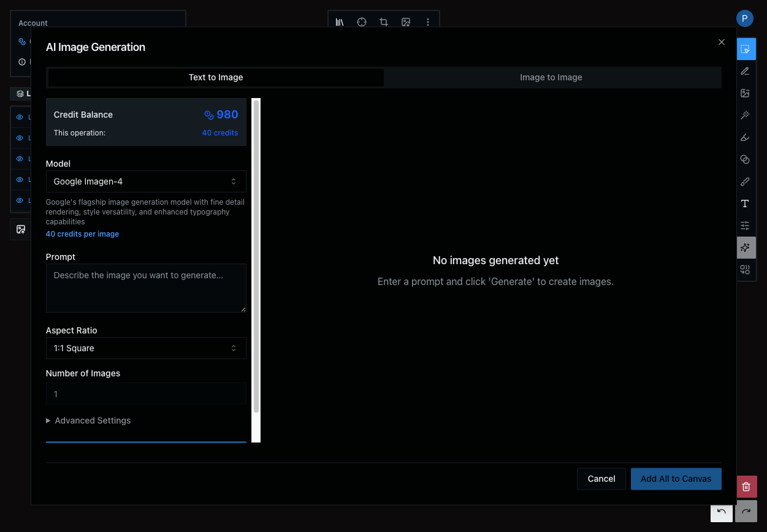Image resolution: width=767 pixels, height=532 pixels.
Task: Toggle visibility eye of the third layer
Action: point(20,159)
